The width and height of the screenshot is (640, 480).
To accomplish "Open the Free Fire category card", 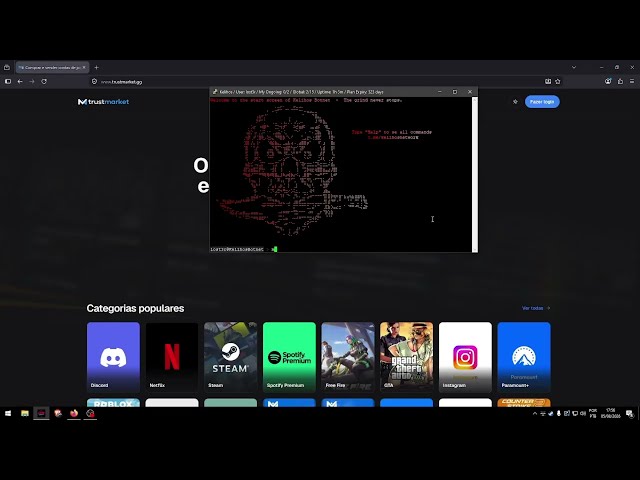I will (348, 357).
